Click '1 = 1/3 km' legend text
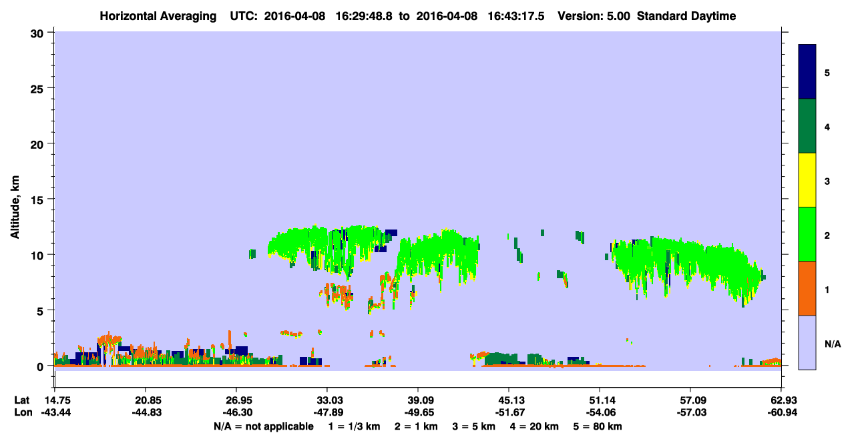Viewport: 868px width, 445px height. tap(356, 426)
